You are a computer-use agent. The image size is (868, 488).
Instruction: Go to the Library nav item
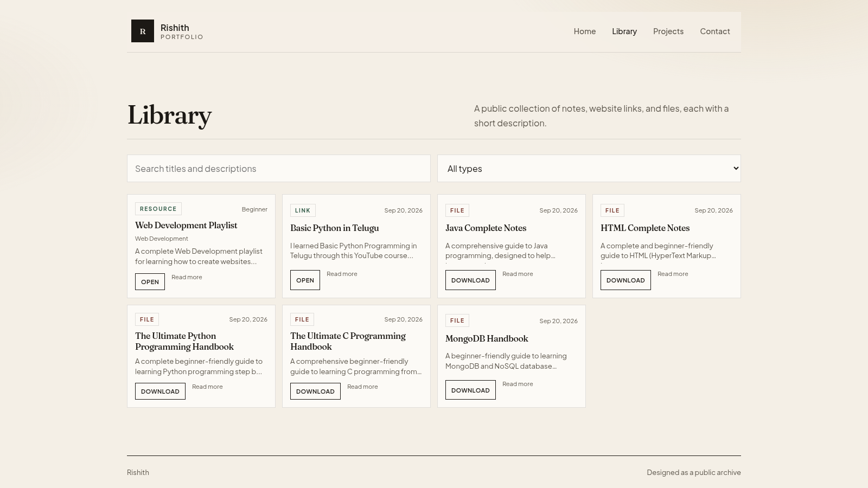pos(624,31)
